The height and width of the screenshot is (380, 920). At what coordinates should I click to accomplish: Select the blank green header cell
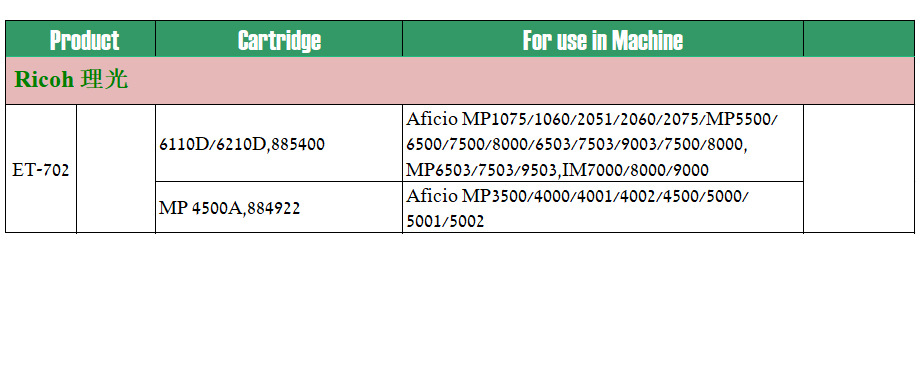(858, 39)
